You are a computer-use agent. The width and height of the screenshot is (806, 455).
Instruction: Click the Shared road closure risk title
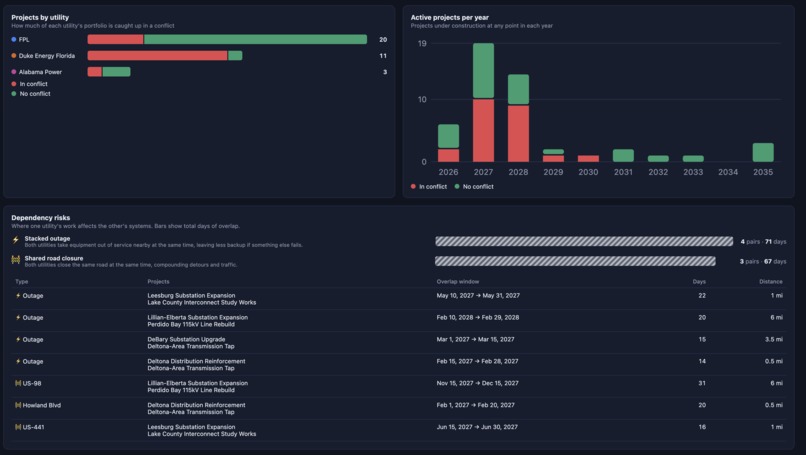[x=53, y=259]
